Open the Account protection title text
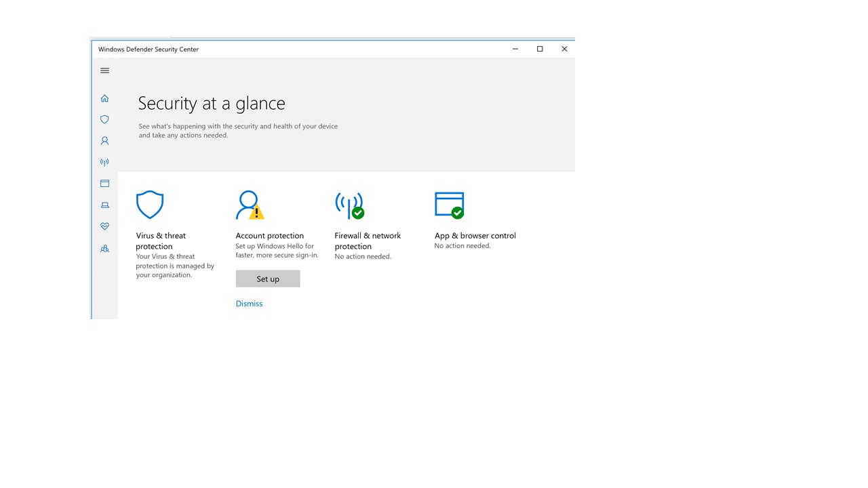This screenshot has width=868, height=488. coord(269,236)
